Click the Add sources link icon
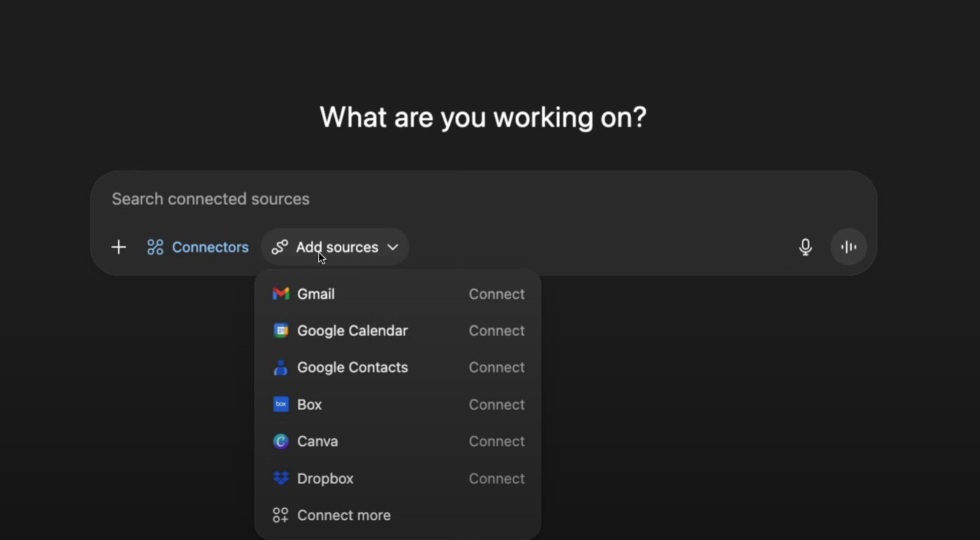The height and width of the screenshot is (540, 980). (280, 247)
